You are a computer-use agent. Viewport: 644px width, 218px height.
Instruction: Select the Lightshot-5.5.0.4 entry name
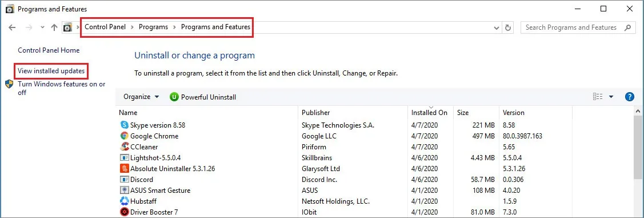point(155,157)
